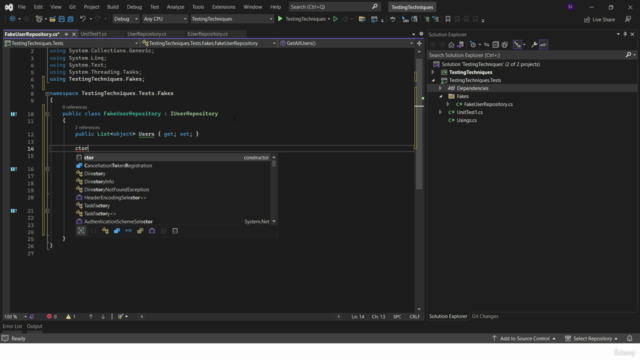The width and height of the screenshot is (640, 360).
Task: Toggle the delegates filter in IntelliSense popup
Action: [x=152, y=231]
